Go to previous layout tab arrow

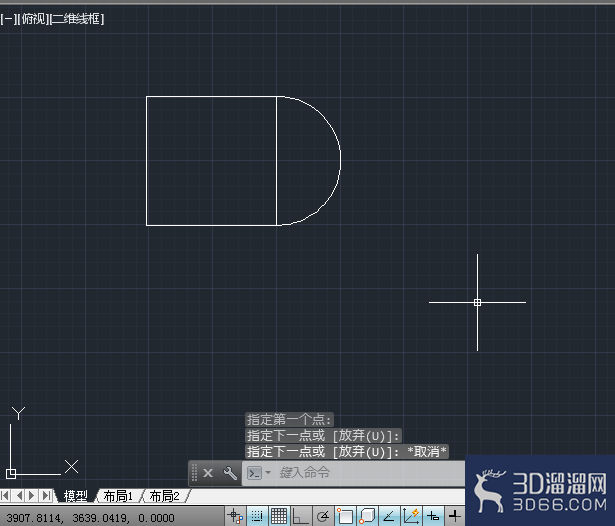[19, 495]
